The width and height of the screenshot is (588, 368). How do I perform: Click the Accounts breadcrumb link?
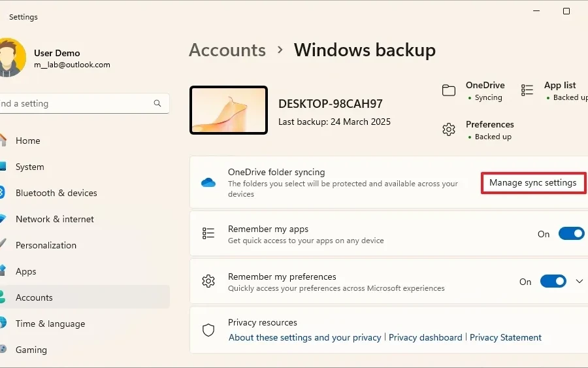pyautogui.click(x=227, y=50)
